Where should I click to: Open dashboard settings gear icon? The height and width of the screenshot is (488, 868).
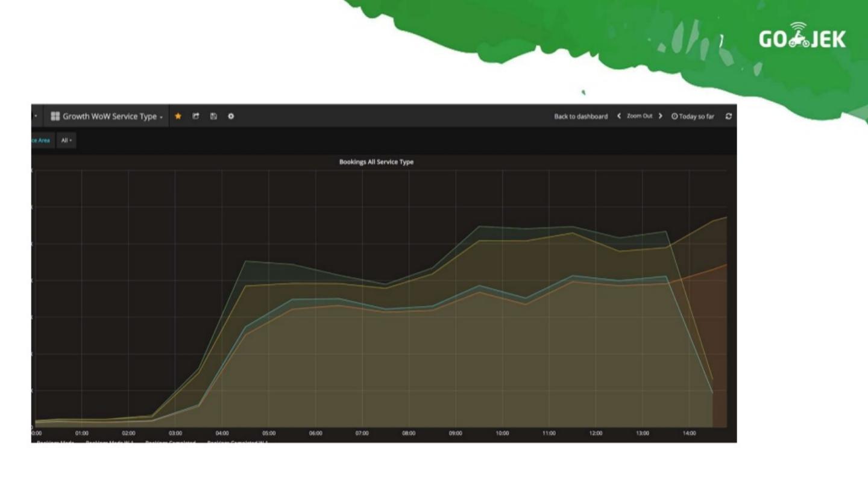pos(231,116)
